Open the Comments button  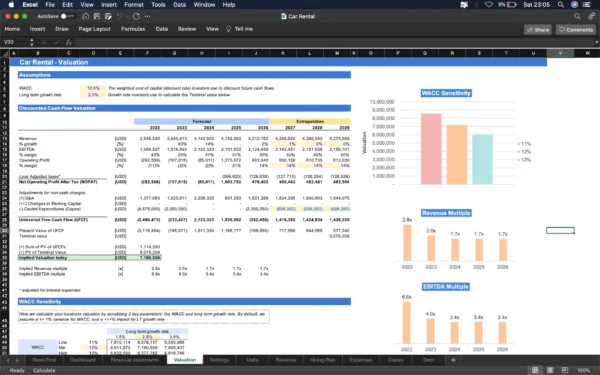tap(576, 29)
